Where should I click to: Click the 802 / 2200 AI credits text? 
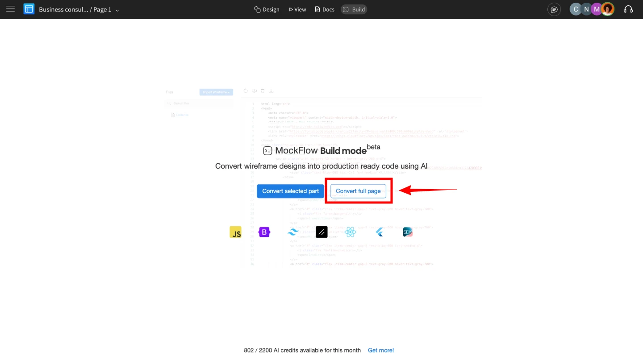[302, 350]
